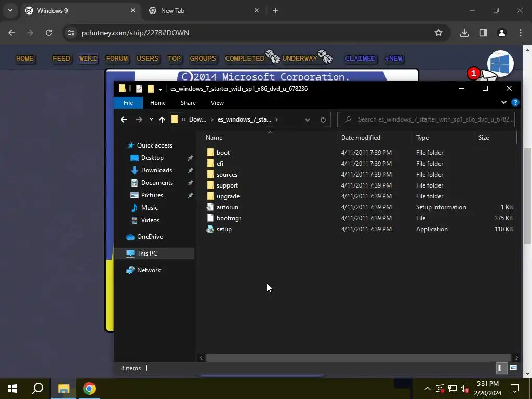Click the +NEW navigation link
The image size is (532, 399).
tap(394, 58)
